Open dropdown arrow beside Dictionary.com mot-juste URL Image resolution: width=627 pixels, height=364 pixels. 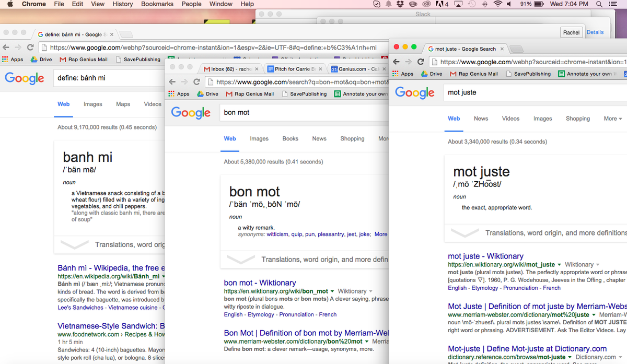570,358
